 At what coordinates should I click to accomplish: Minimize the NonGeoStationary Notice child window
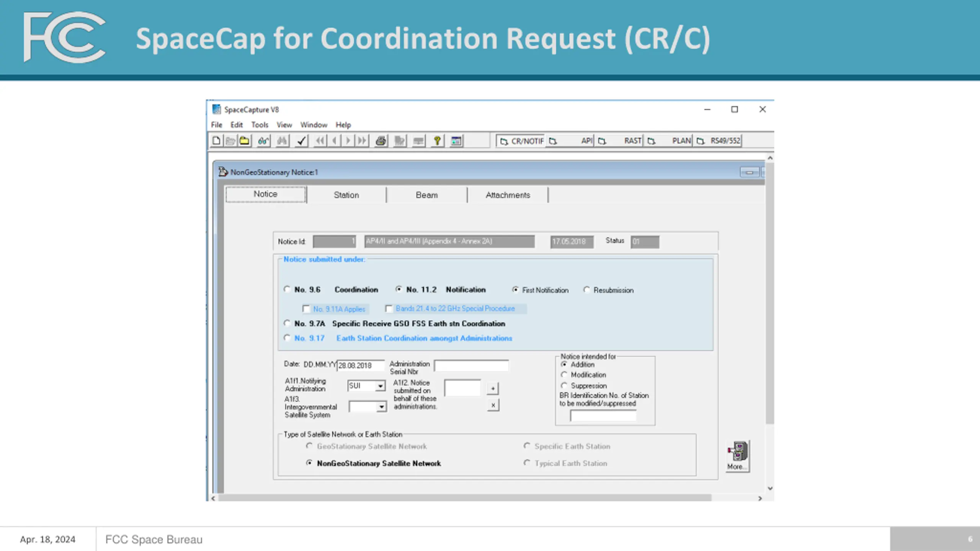[x=749, y=172]
